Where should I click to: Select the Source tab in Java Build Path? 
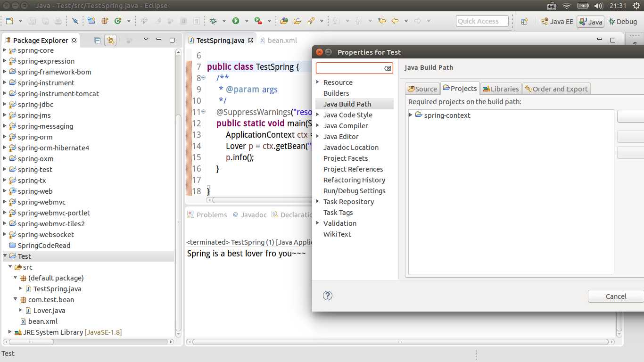(x=422, y=89)
